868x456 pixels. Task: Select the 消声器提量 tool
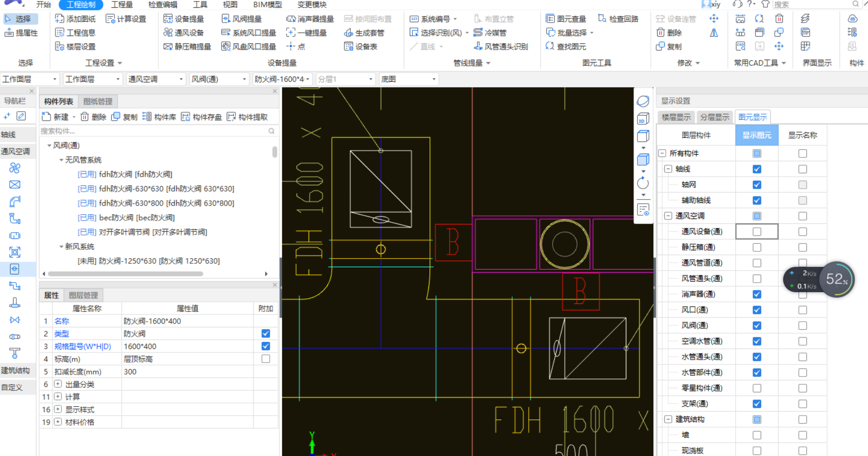tap(310, 19)
